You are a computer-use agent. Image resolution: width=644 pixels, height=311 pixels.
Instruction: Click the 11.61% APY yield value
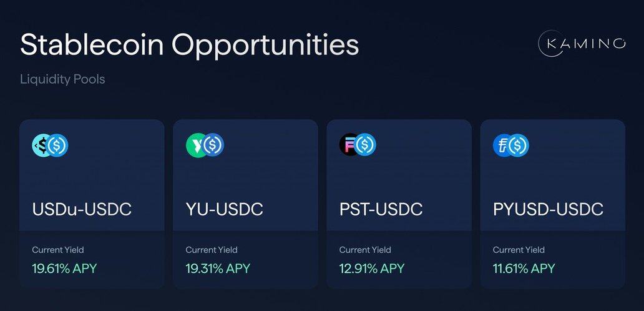pyautogui.click(x=524, y=269)
